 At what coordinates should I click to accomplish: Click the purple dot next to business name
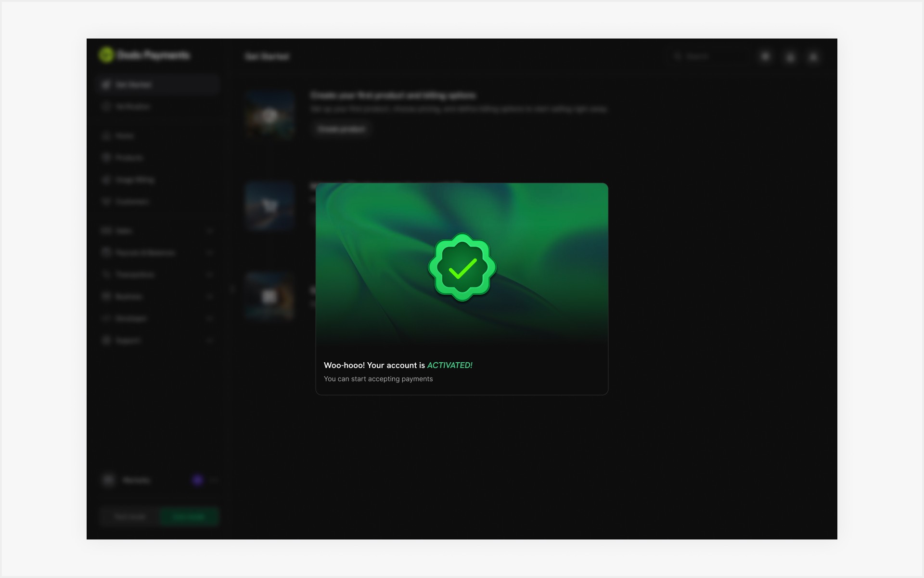tap(197, 480)
